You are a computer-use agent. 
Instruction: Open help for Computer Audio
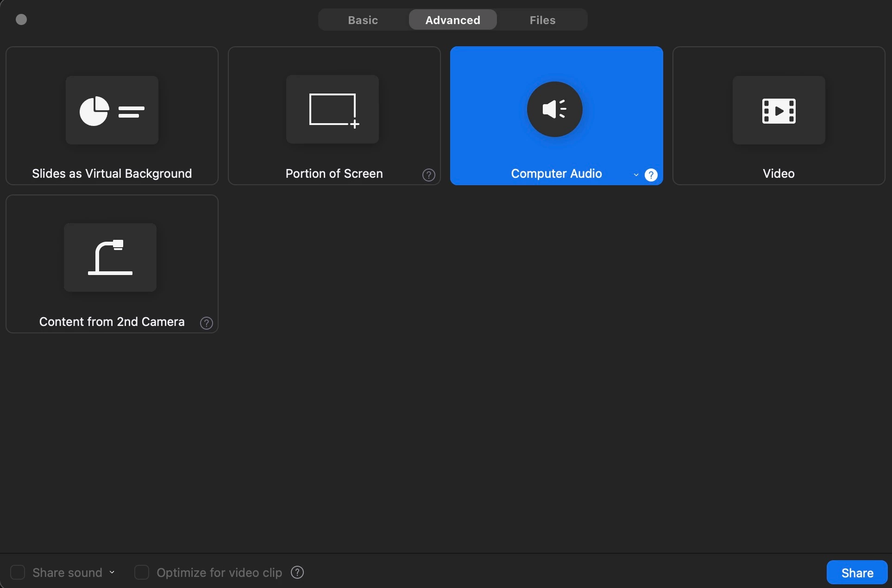click(651, 175)
